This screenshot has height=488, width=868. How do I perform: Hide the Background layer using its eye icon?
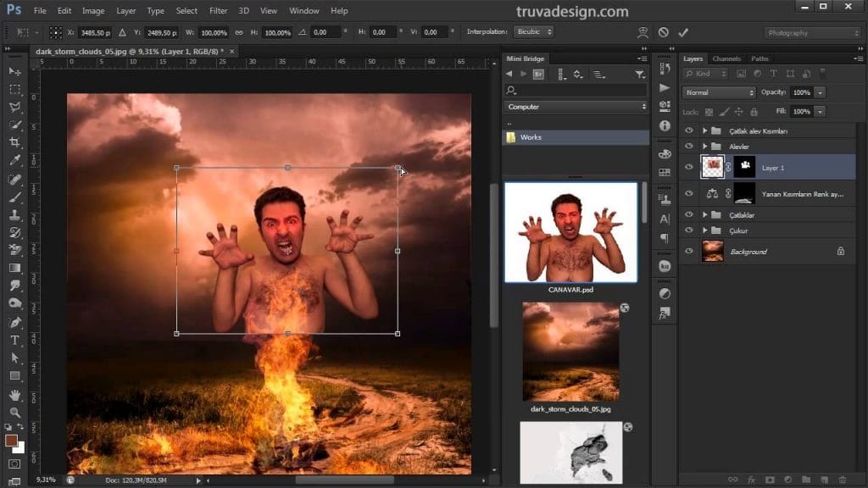click(688, 252)
